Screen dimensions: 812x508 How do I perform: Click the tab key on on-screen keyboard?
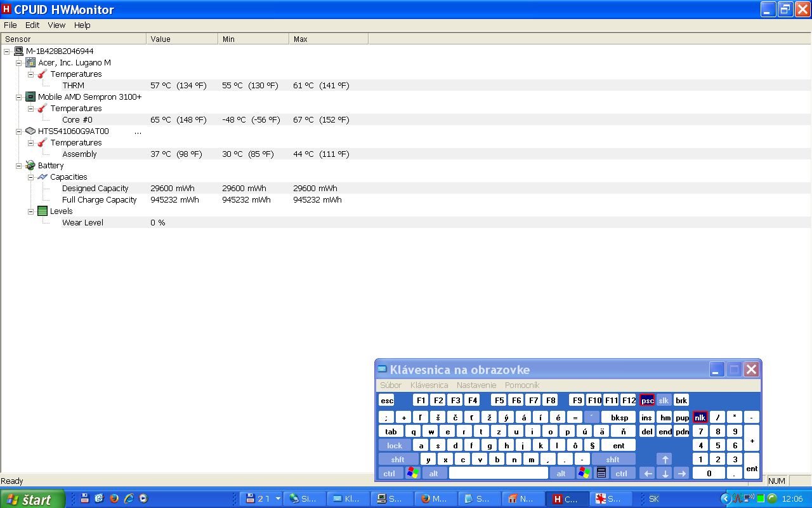point(391,431)
